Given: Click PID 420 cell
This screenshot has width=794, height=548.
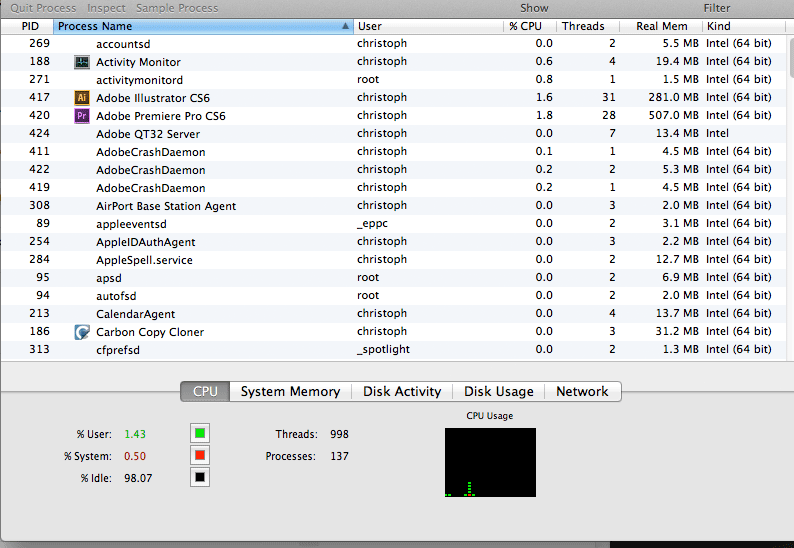Looking at the screenshot, I should (x=39, y=115).
